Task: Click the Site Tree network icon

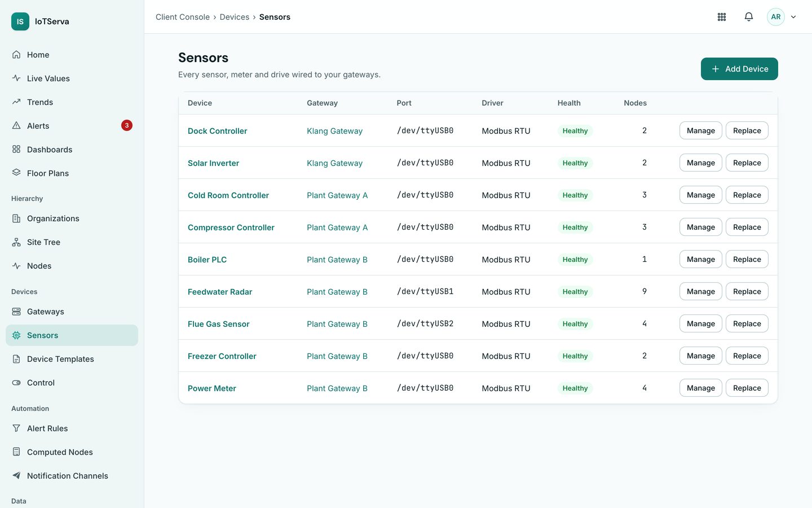Action: (16, 242)
